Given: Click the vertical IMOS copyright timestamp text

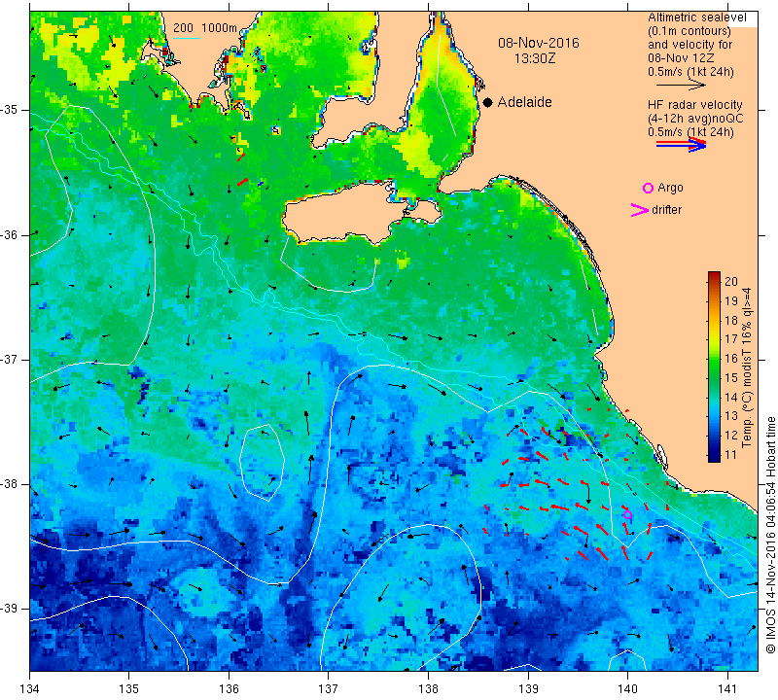Looking at the screenshot, I should (770, 535).
